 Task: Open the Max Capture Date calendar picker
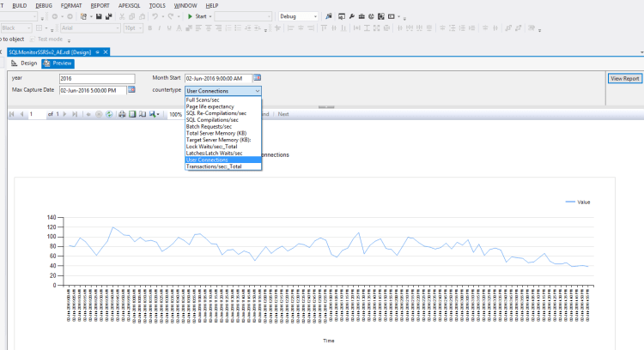(131, 90)
